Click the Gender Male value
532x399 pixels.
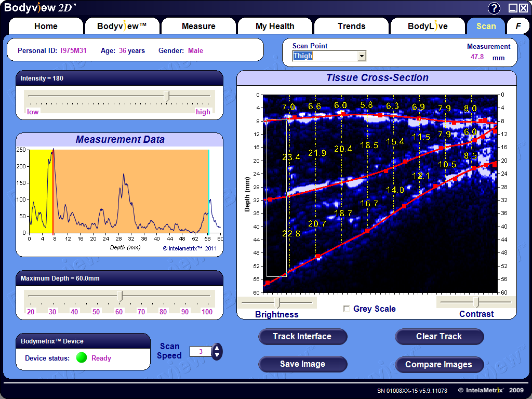[195, 50]
